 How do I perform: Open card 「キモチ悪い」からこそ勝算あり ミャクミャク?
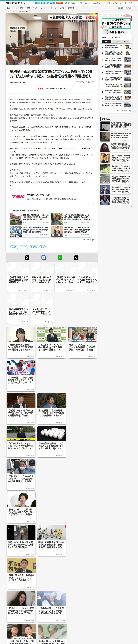point(21,376)
